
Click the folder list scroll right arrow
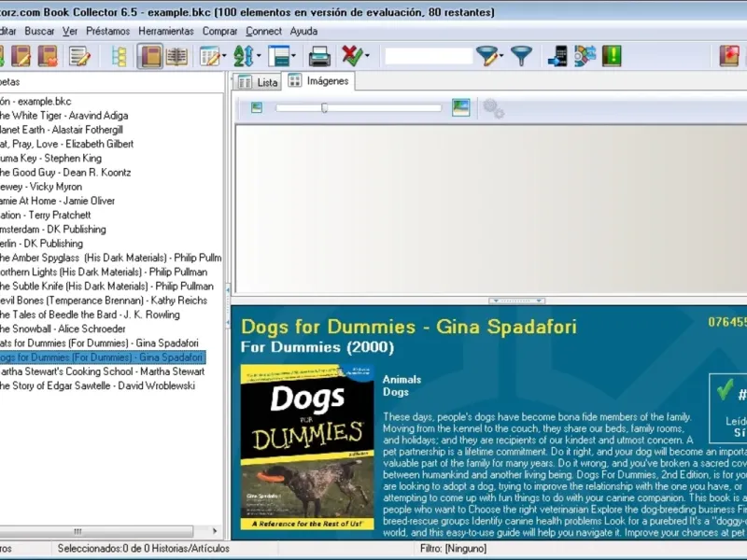coord(215,531)
